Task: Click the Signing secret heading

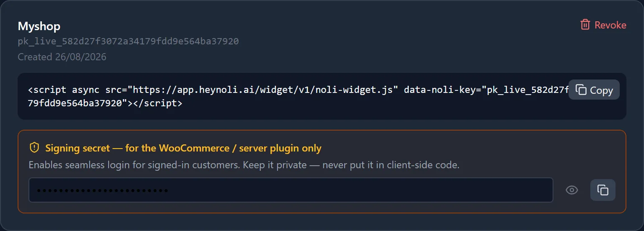Action: pos(183,148)
